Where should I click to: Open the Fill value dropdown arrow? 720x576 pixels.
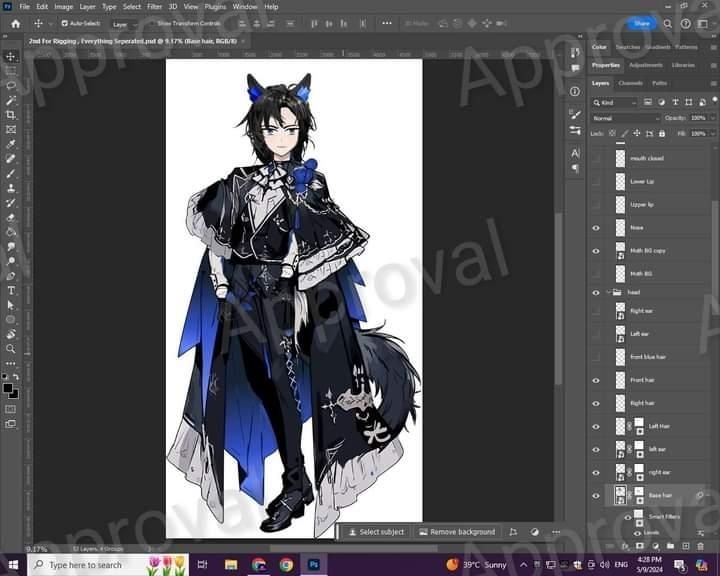point(713,134)
